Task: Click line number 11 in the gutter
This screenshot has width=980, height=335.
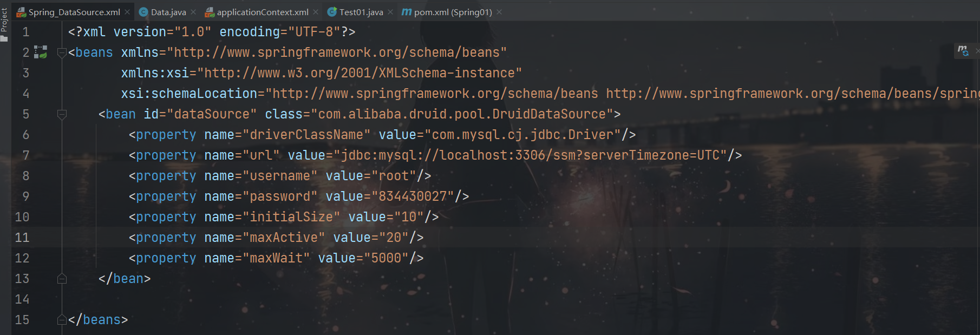Action: 22,238
